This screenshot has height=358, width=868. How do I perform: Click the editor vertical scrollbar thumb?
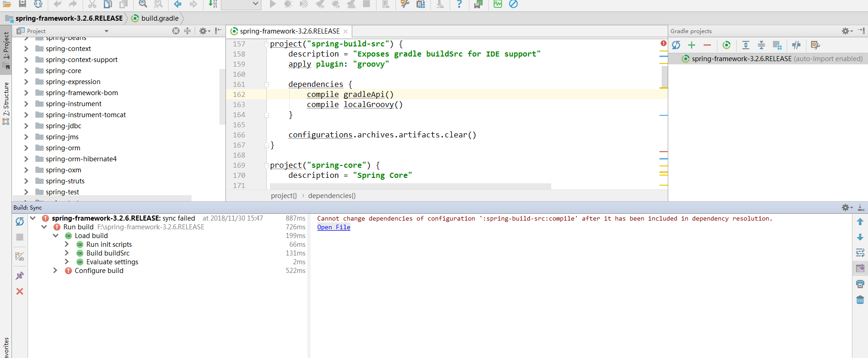(x=665, y=77)
